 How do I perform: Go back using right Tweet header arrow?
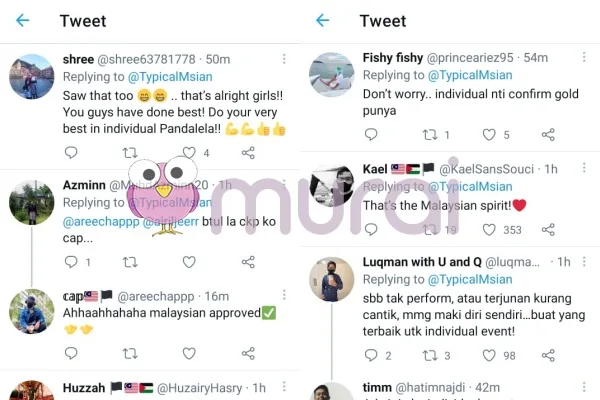pos(323,20)
